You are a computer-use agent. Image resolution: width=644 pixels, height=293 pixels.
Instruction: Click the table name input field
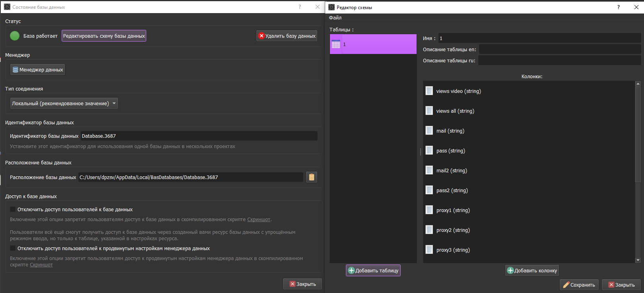pyautogui.click(x=539, y=38)
